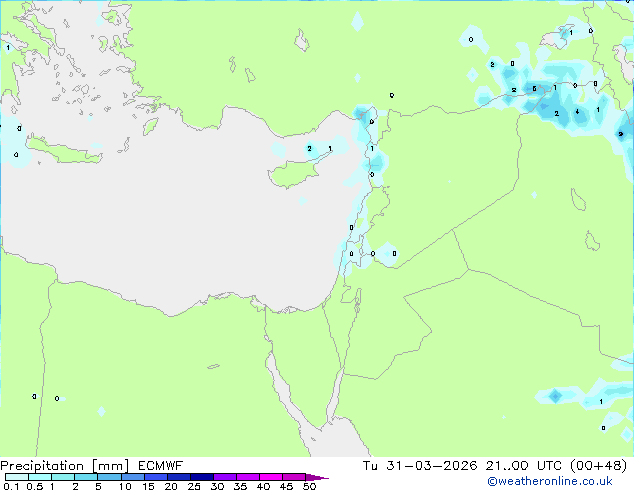This screenshot has height=490, width=634.
Task: Pick the 10–15 mm legend color box
Action: click(132, 477)
